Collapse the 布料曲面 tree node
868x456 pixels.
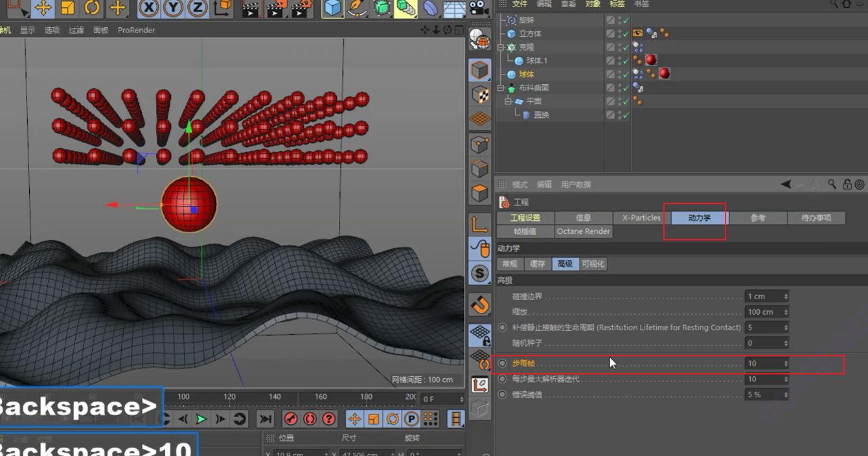(501, 88)
